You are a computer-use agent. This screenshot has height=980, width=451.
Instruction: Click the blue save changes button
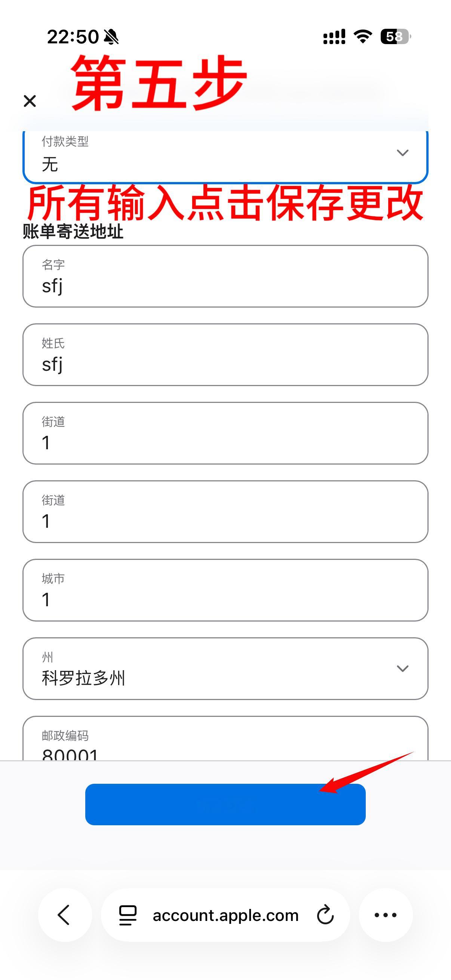coord(225,804)
